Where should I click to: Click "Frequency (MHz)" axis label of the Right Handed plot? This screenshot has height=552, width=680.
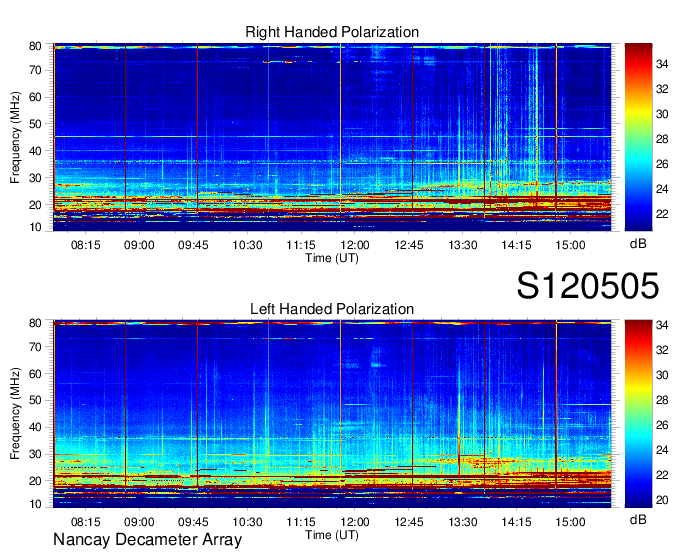15,137
